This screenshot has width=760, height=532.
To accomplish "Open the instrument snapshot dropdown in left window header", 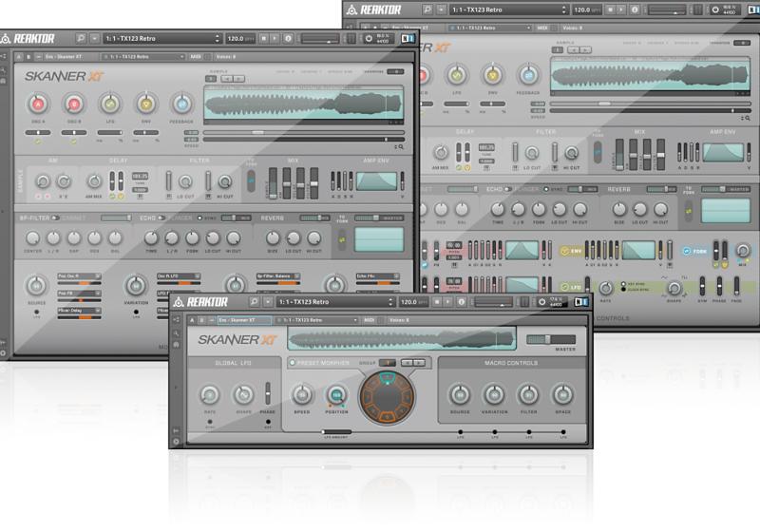I will 143,57.
